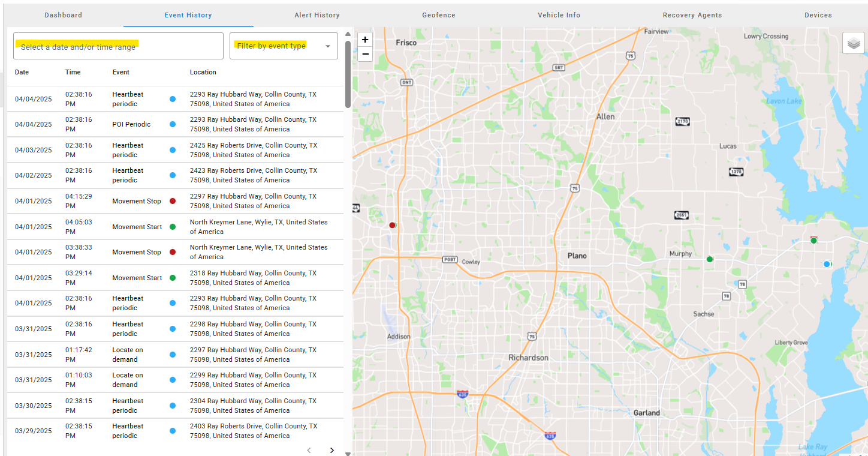
Task: Click the blue marker on the map's east side
Action: pyautogui.click(x=827, y=264)
